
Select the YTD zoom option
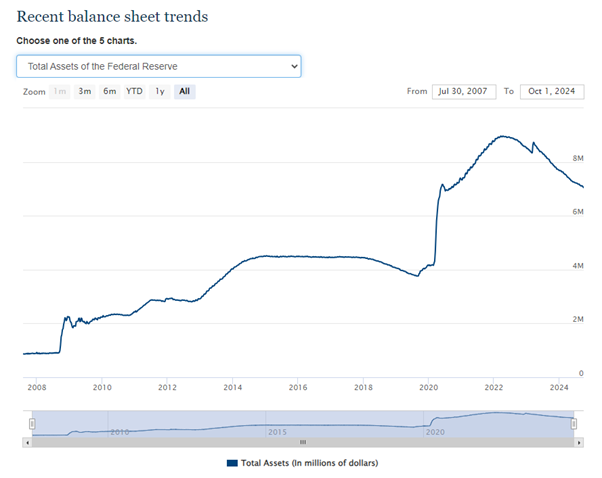click(134, 91)
